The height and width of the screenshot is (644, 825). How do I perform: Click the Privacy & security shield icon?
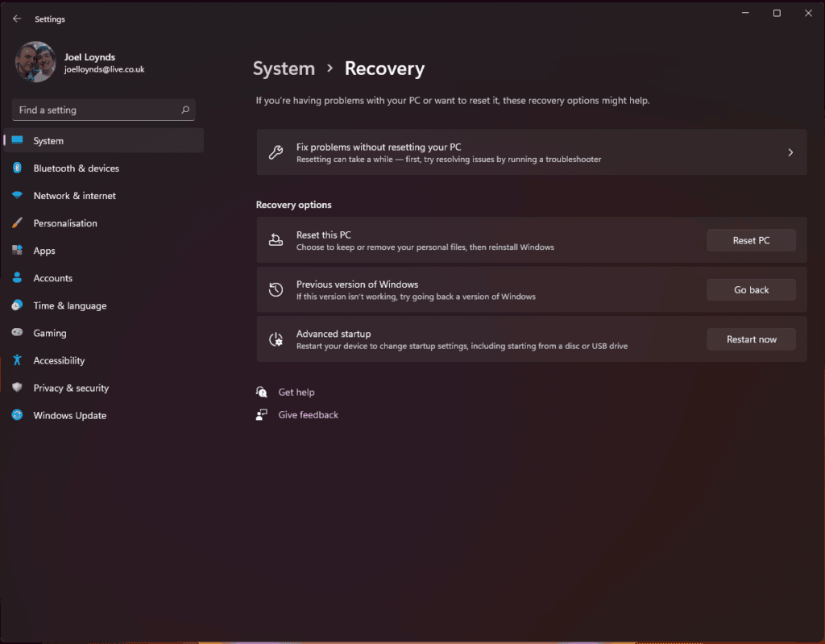(18, 388)
